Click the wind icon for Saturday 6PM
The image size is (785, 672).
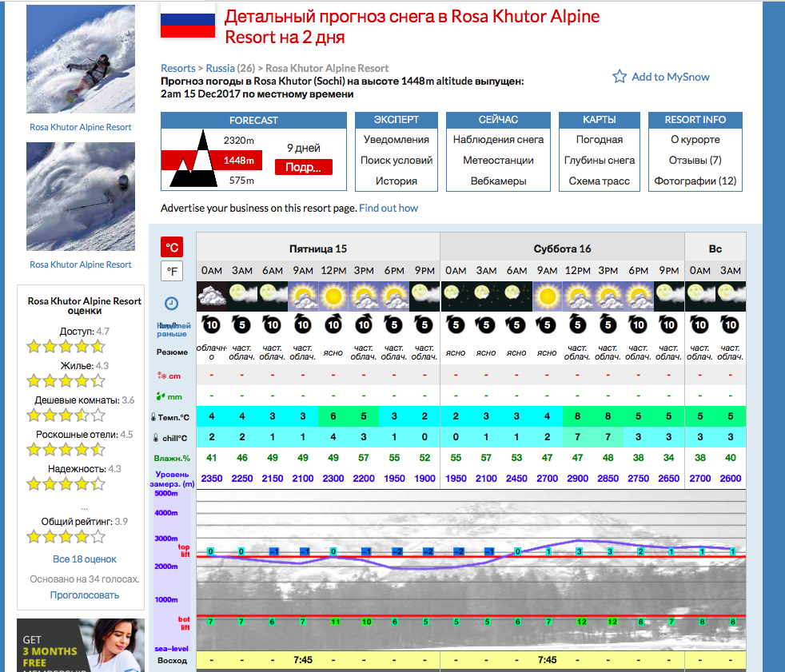point(639,324)
